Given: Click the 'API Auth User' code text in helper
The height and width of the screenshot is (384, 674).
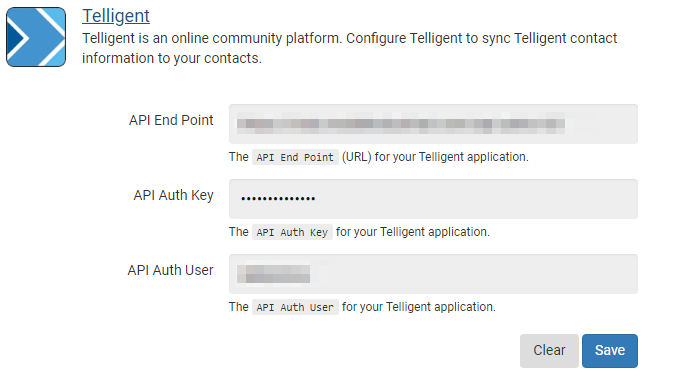Looking at the screenshot, I should (295, 307).
